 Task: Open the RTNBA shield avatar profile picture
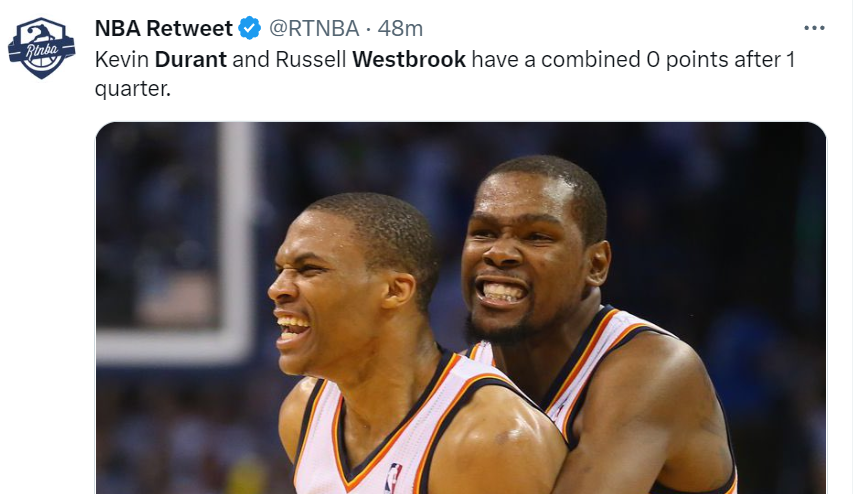point(41,48)
